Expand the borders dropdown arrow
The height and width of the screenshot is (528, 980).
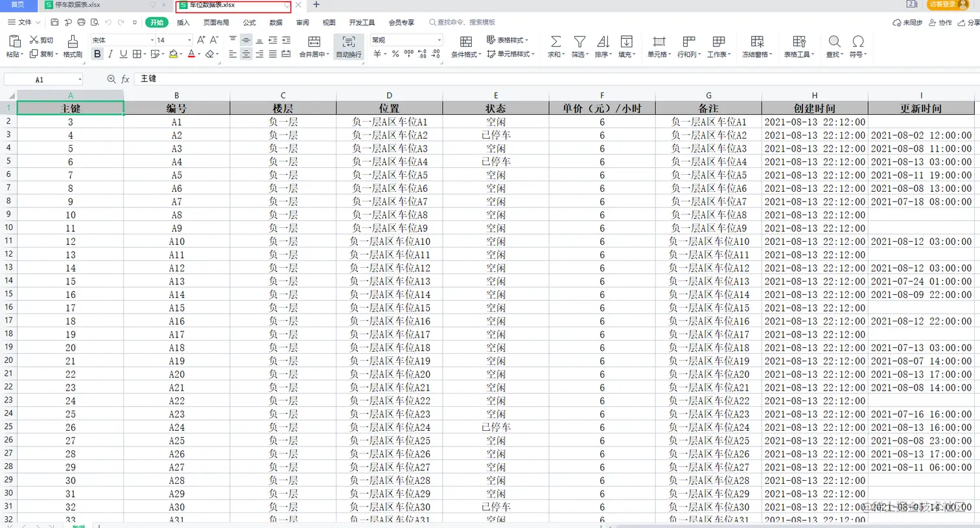[x=145, y=54]
